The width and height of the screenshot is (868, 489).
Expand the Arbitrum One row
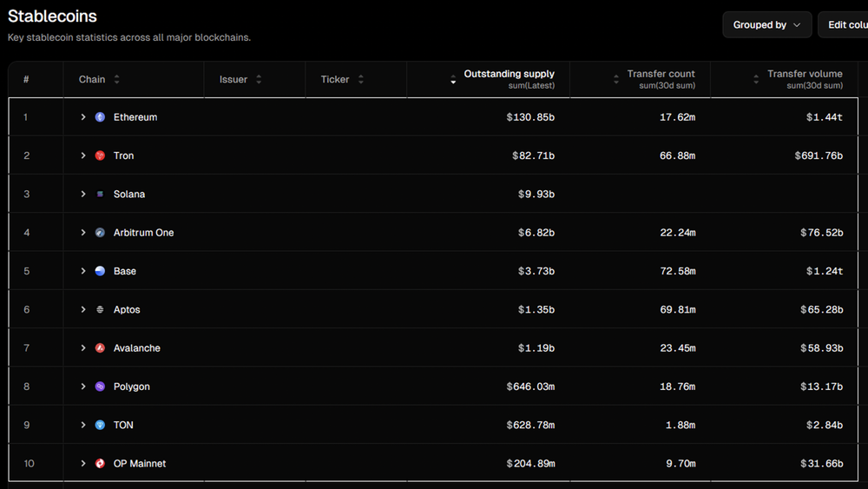click(x=83, y=233)
